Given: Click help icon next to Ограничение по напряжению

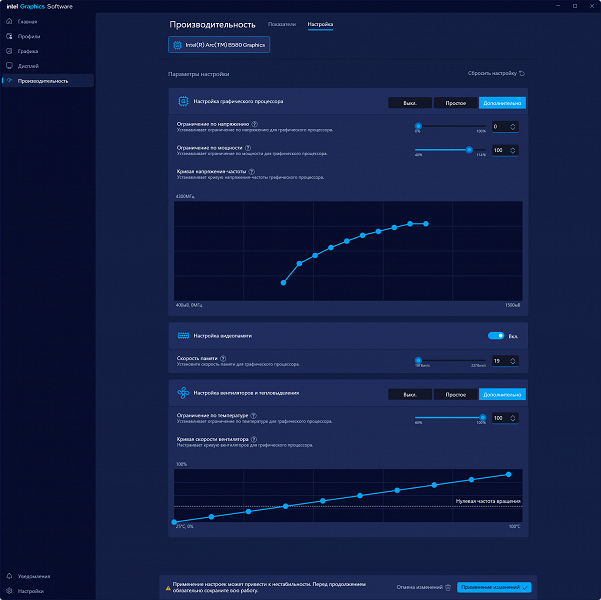Looking at the screenshot, I should [255, 124].
